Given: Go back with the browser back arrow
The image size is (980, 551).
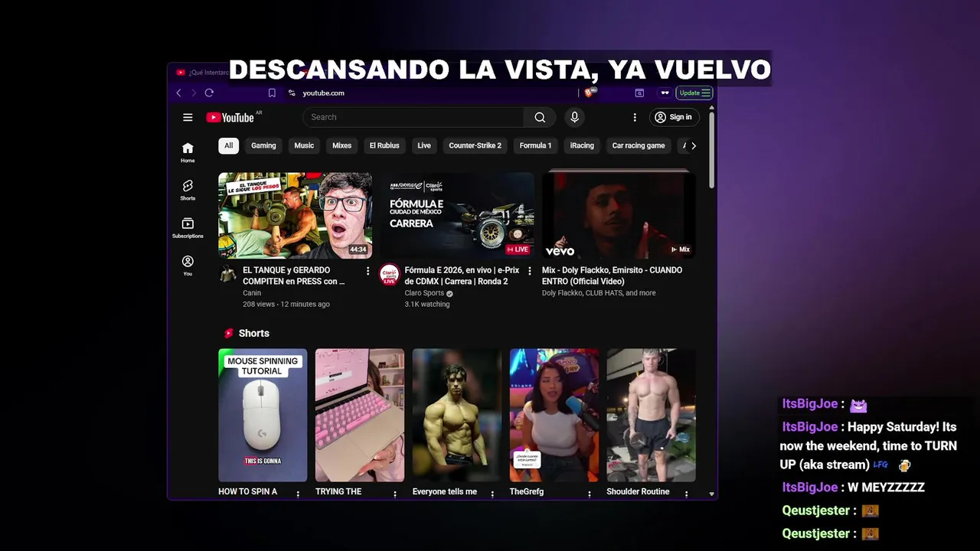Looking at the screenshot, I should pos(178,93).
